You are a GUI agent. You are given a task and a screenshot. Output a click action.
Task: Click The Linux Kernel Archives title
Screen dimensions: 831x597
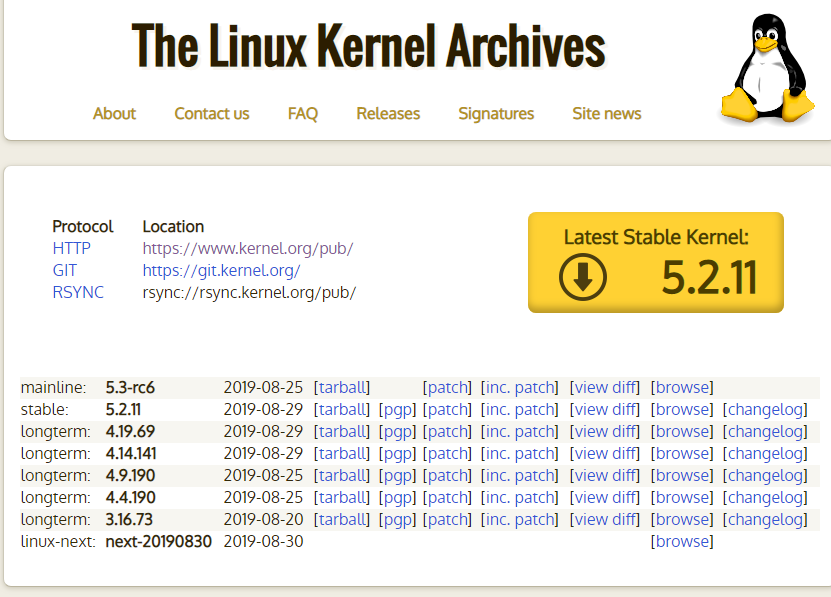click(x=369, y=46)
